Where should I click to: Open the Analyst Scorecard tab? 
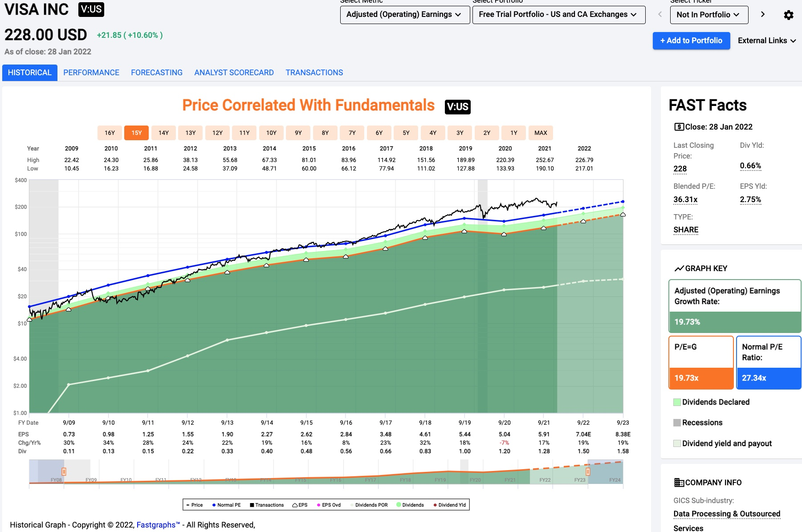pos(234,73)
